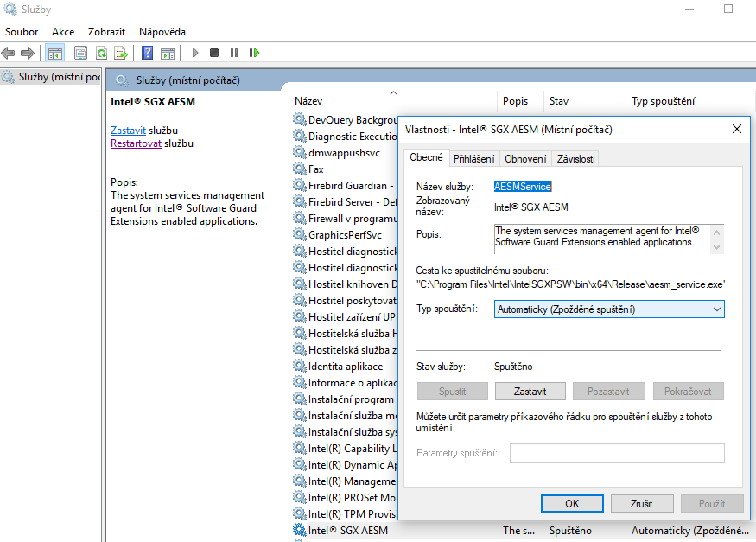Open the Zobrazit menu
Viewport: 756px width, 542px height.
(x=106, y=32)
